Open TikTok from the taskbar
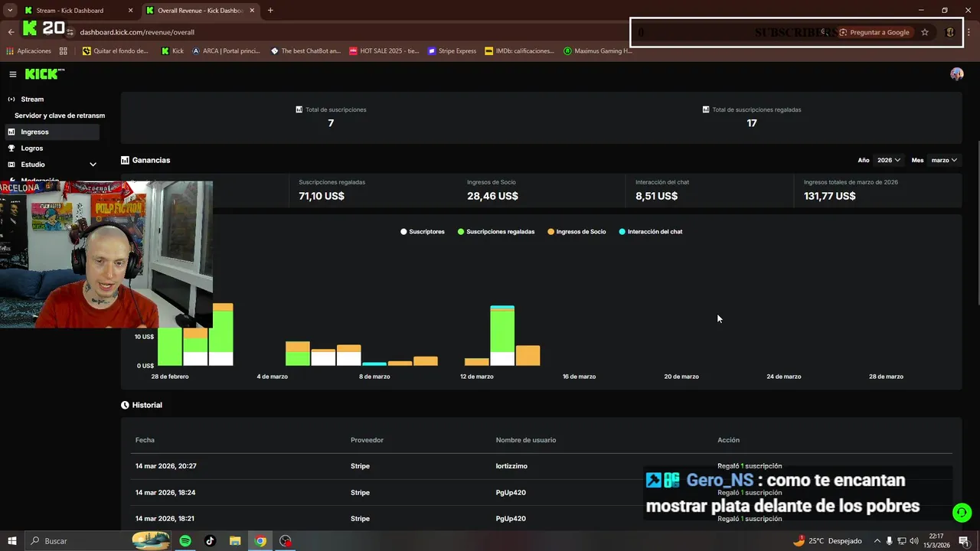This screenshot has width=980, height=551. [x=210, y=541]
